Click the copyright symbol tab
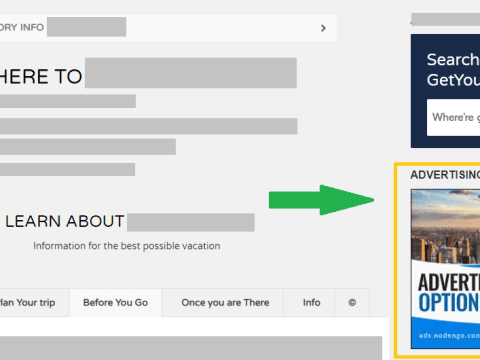The width and height of the screenshot is (480, 360). pos(352,303)
